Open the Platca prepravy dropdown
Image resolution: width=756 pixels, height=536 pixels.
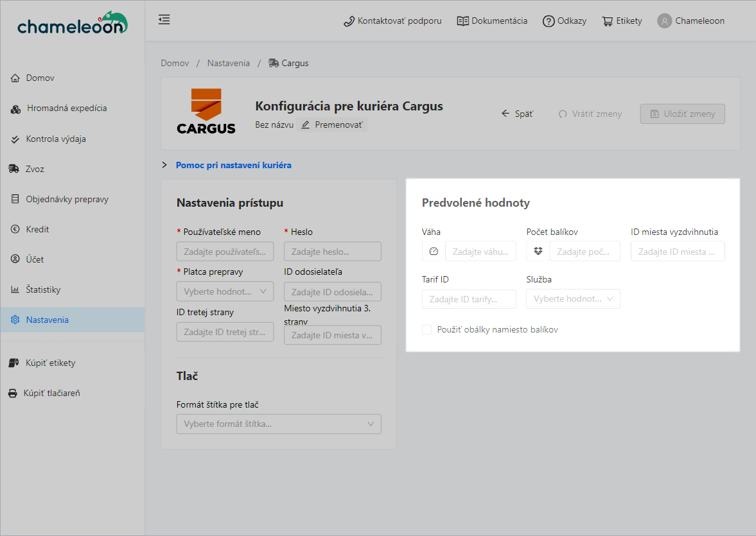(x=225, y=291)
